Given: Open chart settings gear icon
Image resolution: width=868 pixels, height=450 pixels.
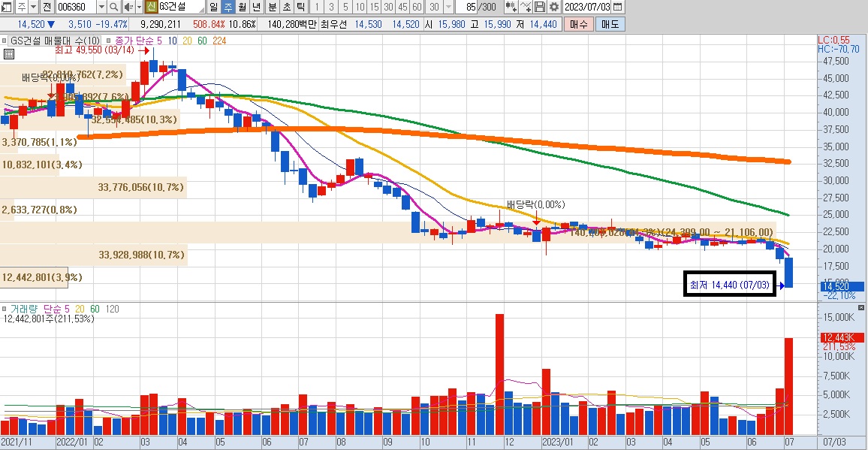Looking at the screenshot, I should pyautogui.click(x=553, y=7).
